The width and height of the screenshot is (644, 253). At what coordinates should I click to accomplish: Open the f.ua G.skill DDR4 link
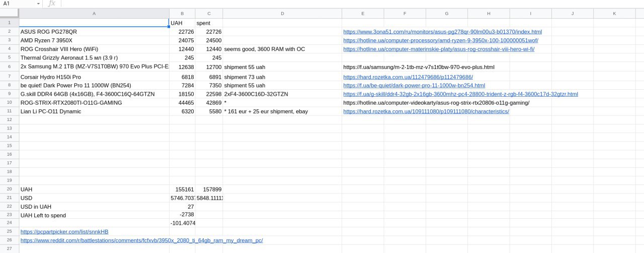pyautogui.click(x=461, y=94)
